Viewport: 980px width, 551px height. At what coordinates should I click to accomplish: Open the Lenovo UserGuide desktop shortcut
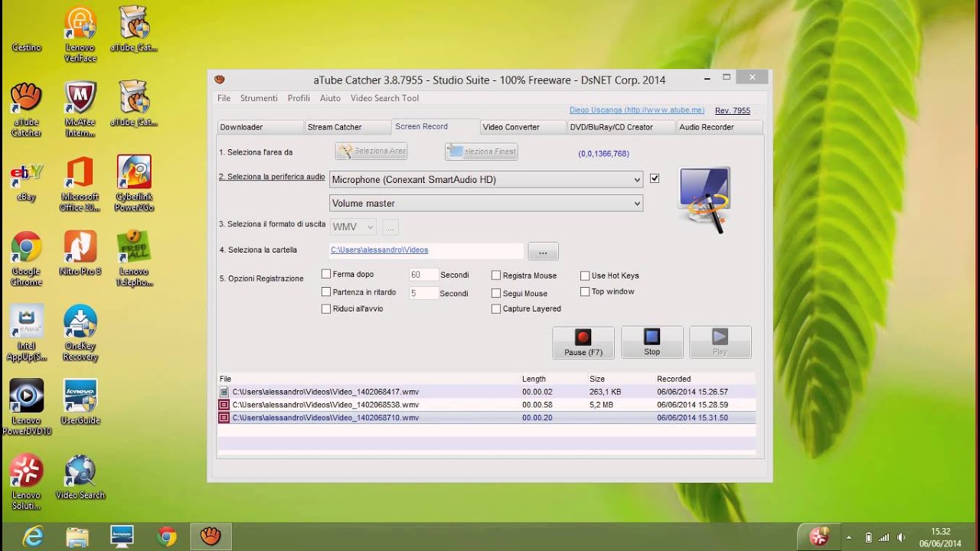pos(80,402)
